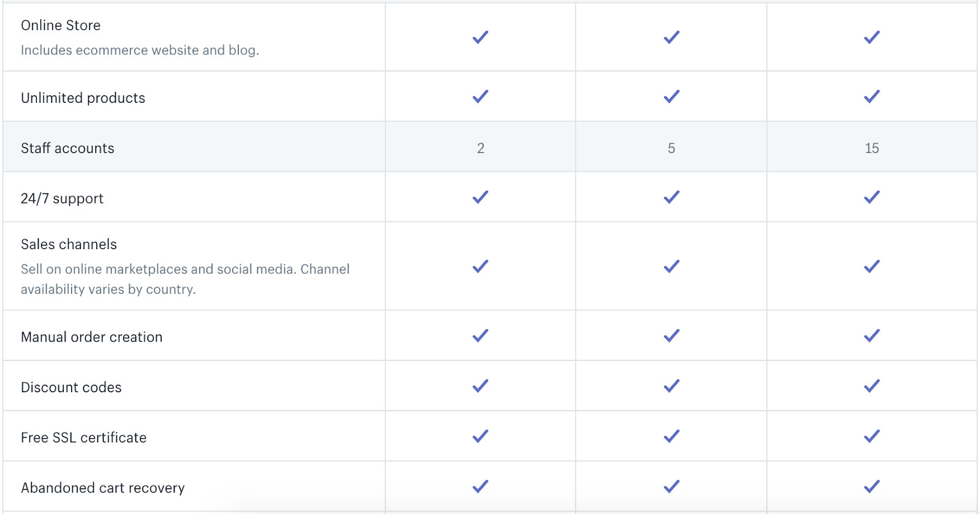This screenshot has height=514, width=980.
Task: Select the Staff accounts value 15
Action: [x=872, y=148]
